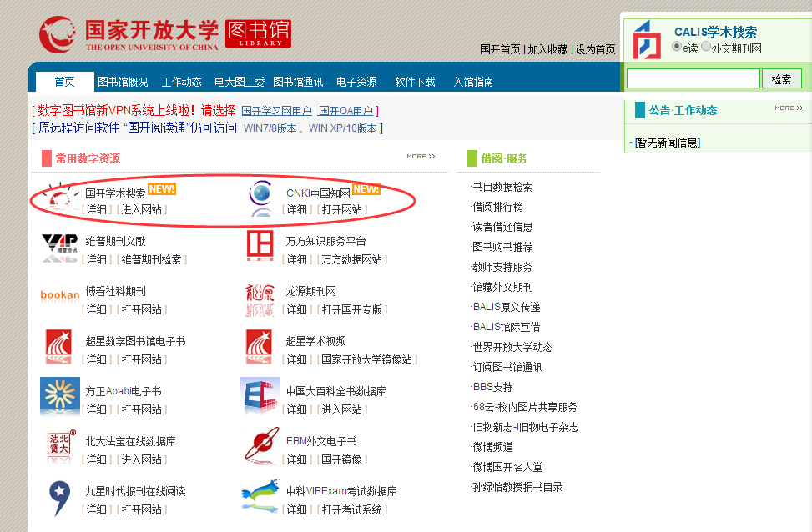Image resolution: width=812 pixels, height=532 pixels.
Task: Download the WIN7/8版本 link
Action: [x=270, y=128]
